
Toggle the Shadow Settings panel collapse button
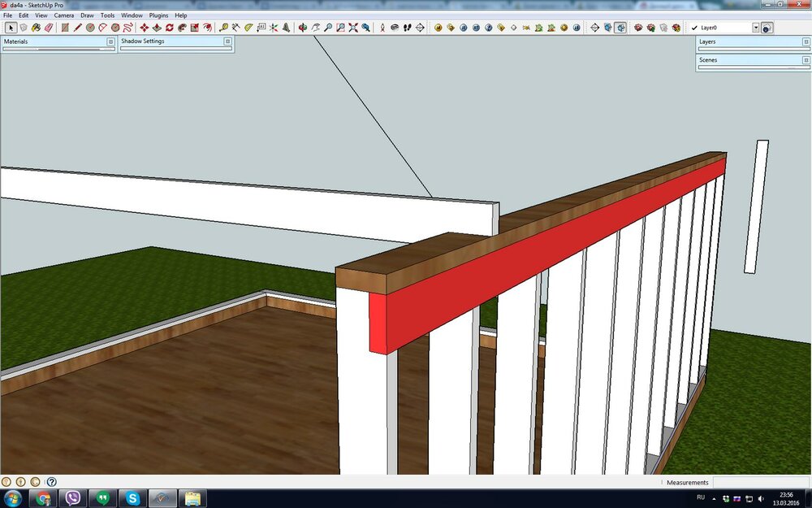point(227,41)
